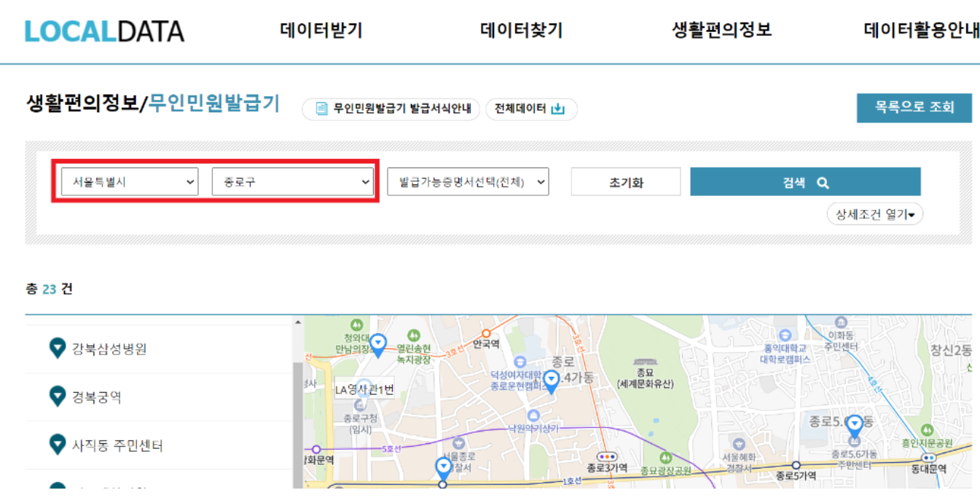
Task: Click the 목록으로 조회 button
Action: pyautogui.click(x=914, y=106)
